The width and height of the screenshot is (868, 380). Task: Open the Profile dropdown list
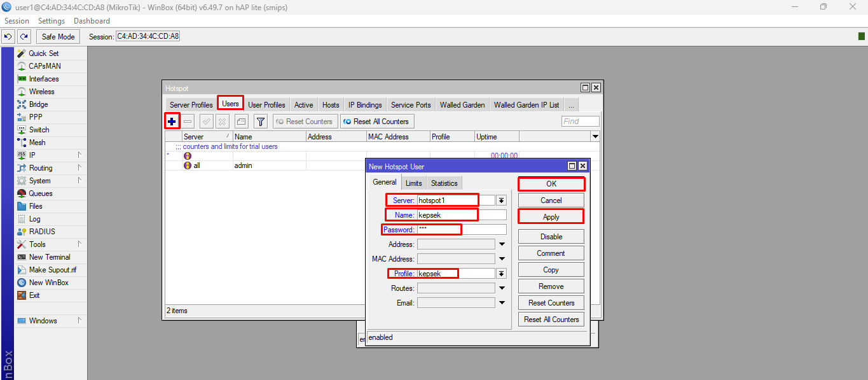tap(501, 274)
